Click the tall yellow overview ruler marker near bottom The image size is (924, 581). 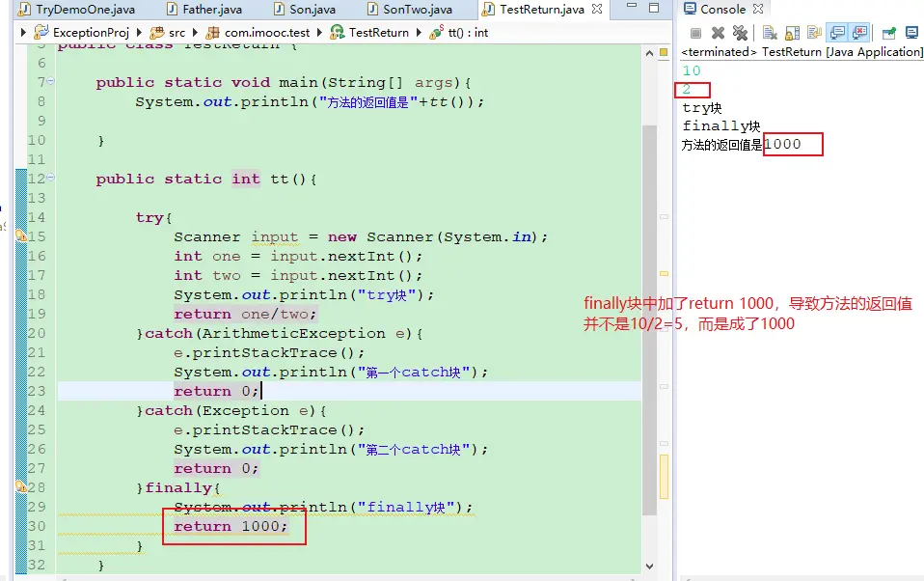pos(665,477)
